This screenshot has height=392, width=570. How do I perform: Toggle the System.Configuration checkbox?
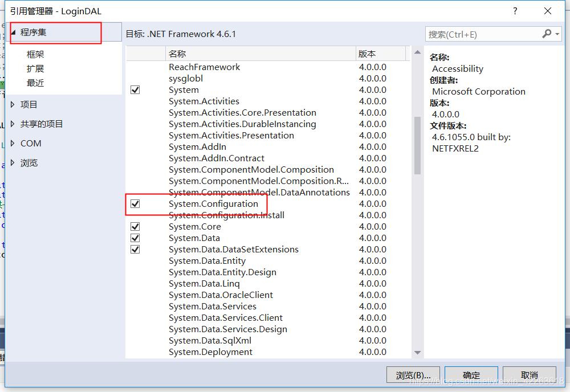[135, 204]
